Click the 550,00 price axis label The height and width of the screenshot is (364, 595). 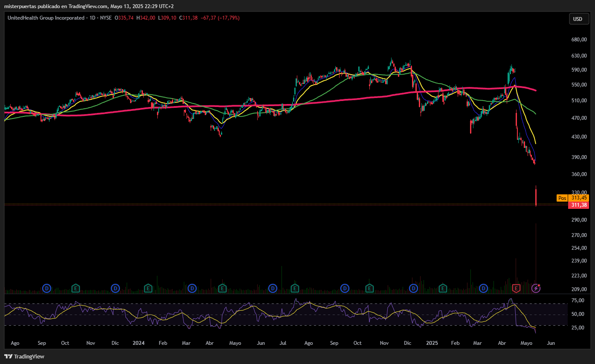tap(579, 85)
